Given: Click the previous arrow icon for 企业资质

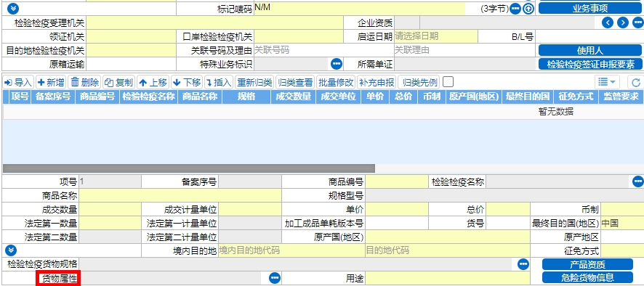Looking at the screenshot, I should click(x=608, y=23).
